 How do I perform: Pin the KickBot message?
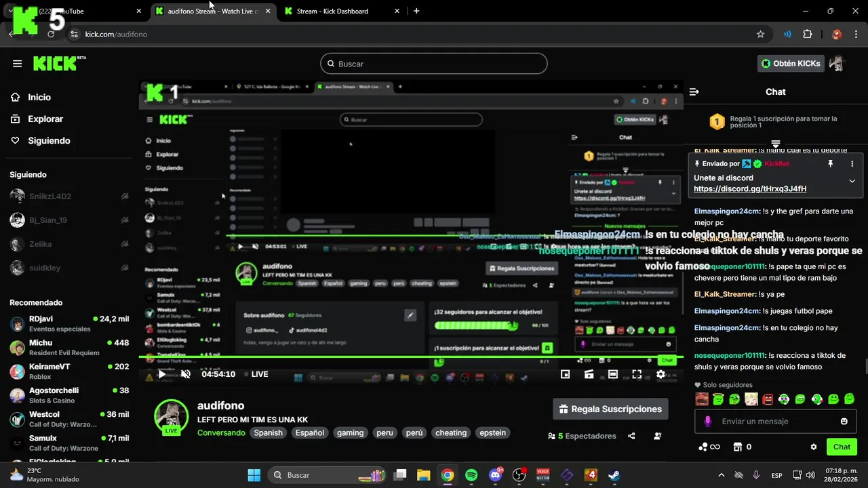click(830, 163)
